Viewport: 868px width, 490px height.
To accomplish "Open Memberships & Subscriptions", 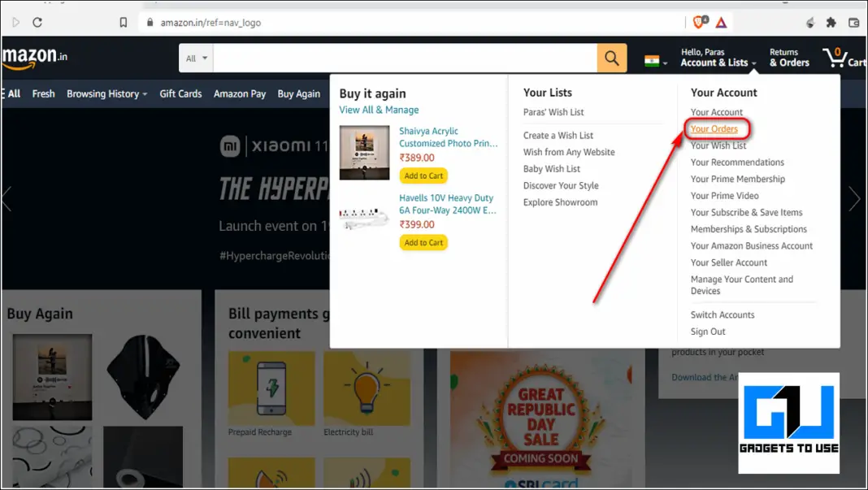I will pyautogui.click(x=749, y=228).
